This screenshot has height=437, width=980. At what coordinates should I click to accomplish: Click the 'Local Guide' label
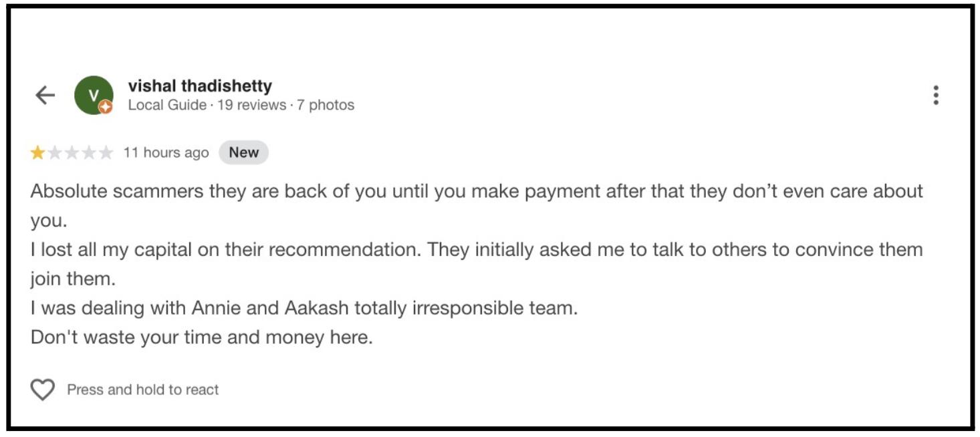coord(167,105)
